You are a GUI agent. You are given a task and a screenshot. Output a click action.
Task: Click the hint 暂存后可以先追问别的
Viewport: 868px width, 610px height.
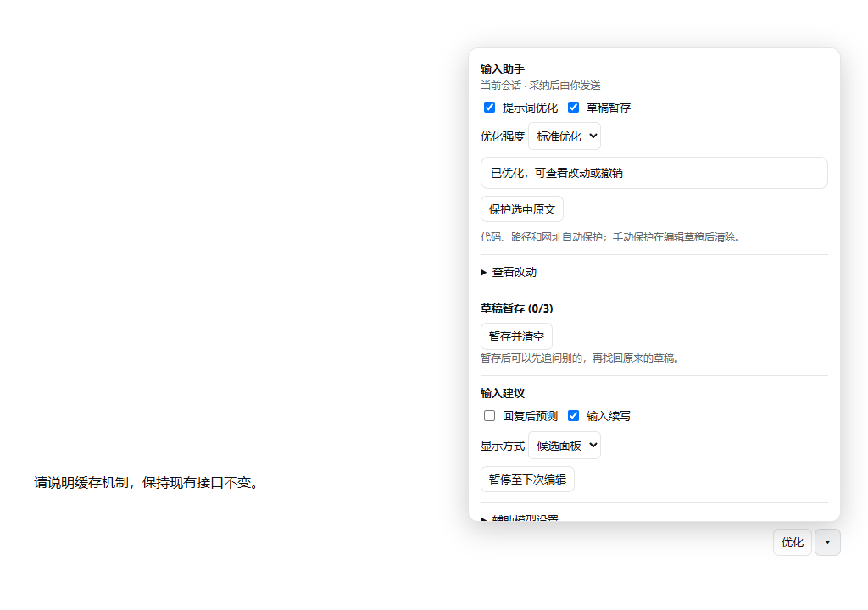581,358
